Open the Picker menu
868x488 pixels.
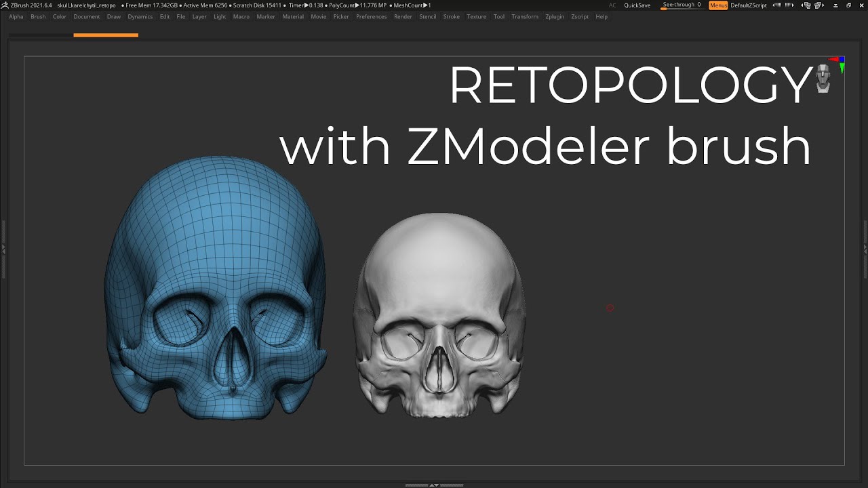tap(341, 16)
